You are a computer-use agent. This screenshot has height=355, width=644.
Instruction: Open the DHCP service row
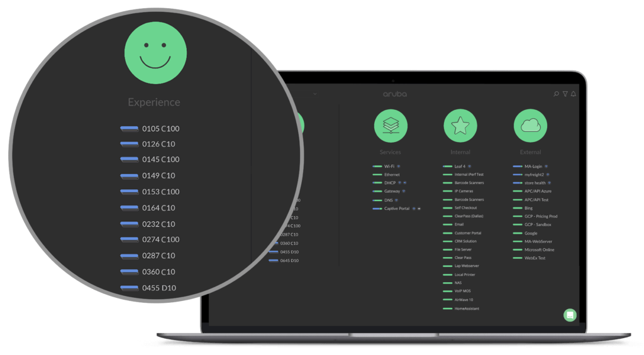[389, 183]
